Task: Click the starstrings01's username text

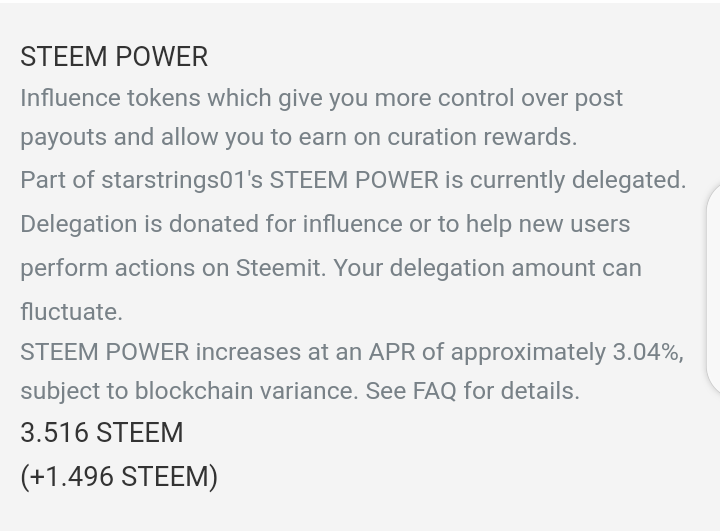Action: [x=182, y=180]
